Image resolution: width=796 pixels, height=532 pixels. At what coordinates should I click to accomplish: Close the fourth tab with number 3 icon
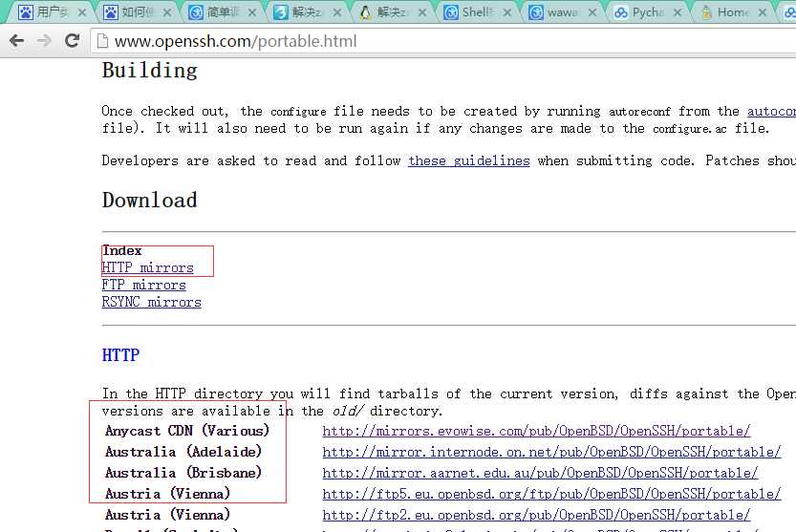(x=337, y=12)
